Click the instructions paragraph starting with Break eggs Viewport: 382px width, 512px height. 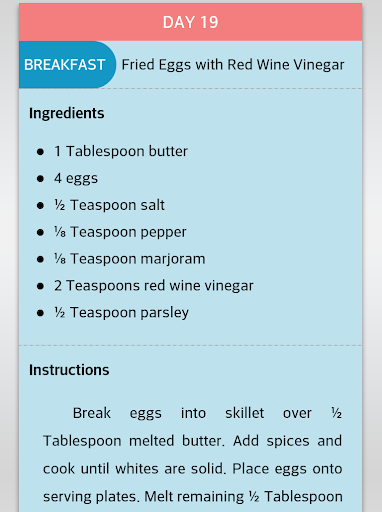tap(193, 455)
